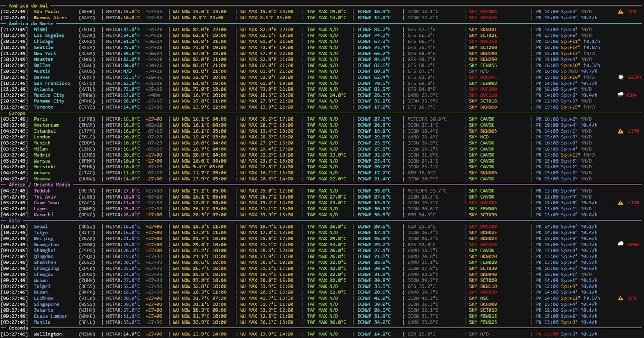644x338 pixels.
Task: Click Milan's WU MAX 29.4°C 17:00
Action: (266, 149)
